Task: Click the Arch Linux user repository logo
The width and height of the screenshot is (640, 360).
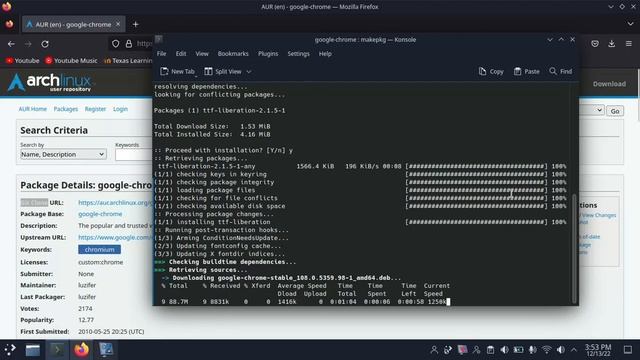Action: coord(50,82)
